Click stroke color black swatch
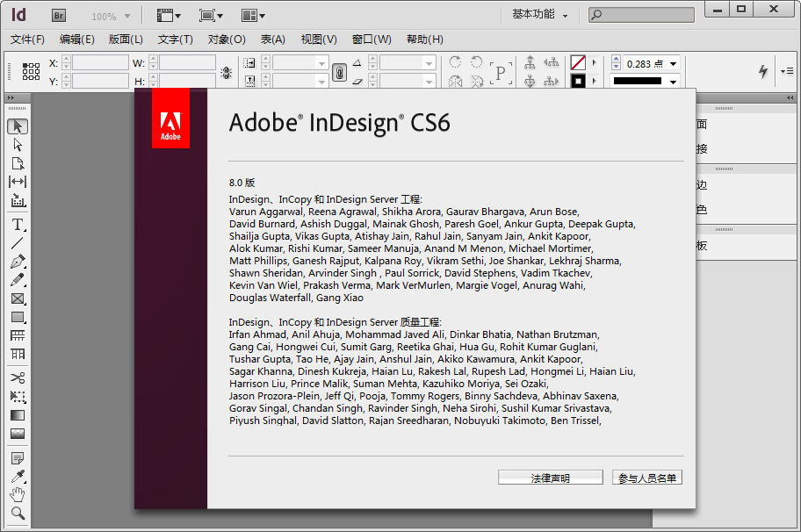This screenshot has height=532, width=801. (578, 81)
